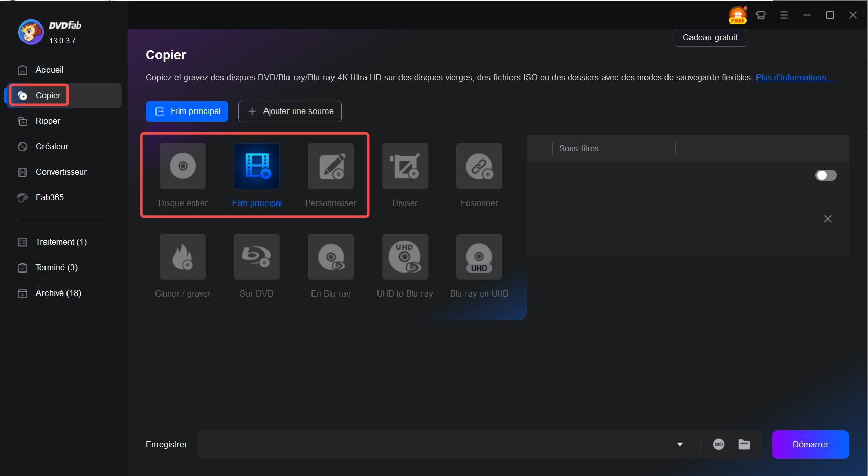Click the DVDFab monkey logo
The height and width of the screenshot is (476, 868).
31,32
